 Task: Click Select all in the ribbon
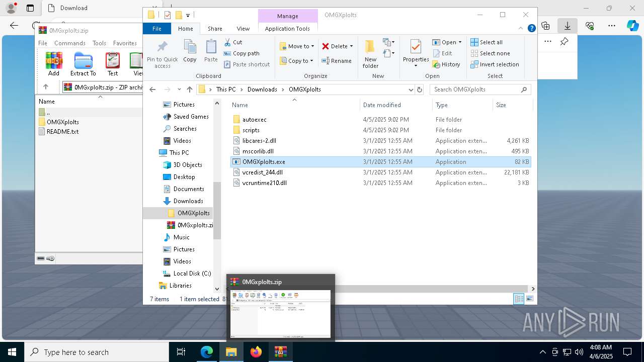pyautogui.click(x=487, y=42)
